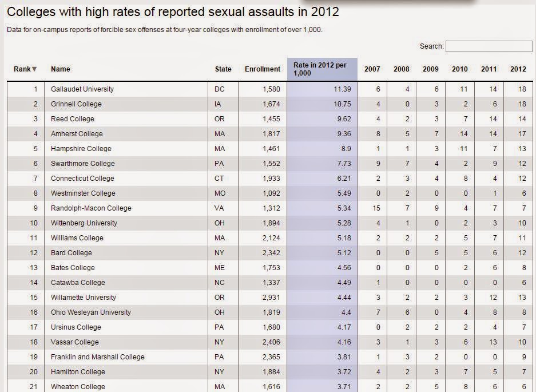Click Amherst College in the table
This screenshot has width=536, height=392.
pos(77,134)
